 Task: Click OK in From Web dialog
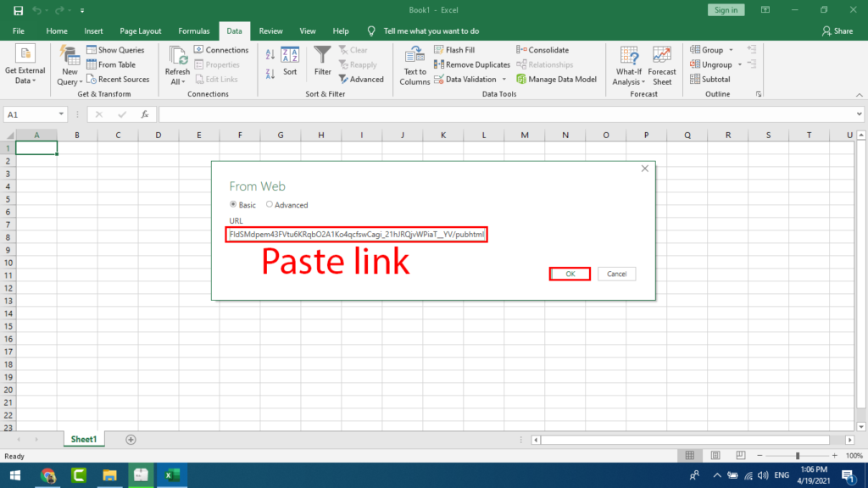pyautogui.click(x=570, y=274)
